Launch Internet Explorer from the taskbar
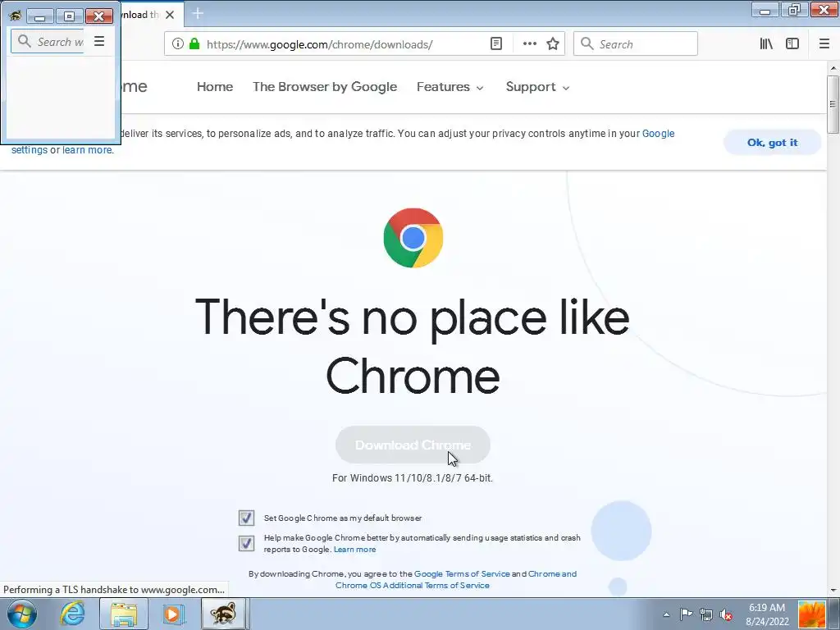Viewport: 840px width, 630px height. [72, 614]
